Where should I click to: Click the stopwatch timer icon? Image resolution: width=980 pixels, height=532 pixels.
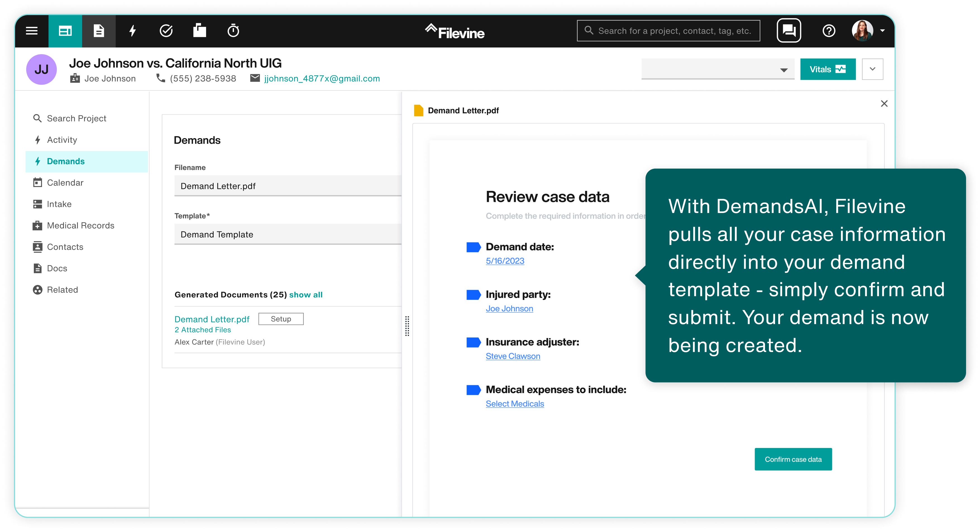coord(233,31)
